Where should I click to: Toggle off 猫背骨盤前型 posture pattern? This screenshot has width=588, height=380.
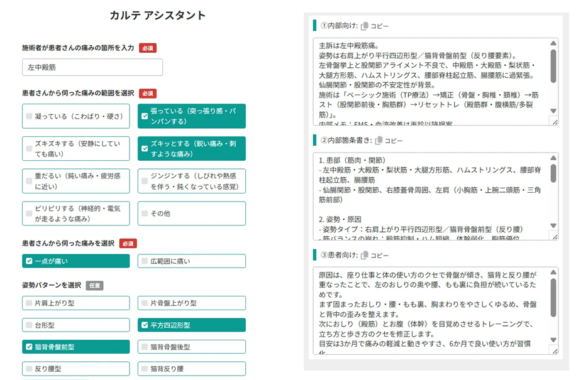click(75, 347)
